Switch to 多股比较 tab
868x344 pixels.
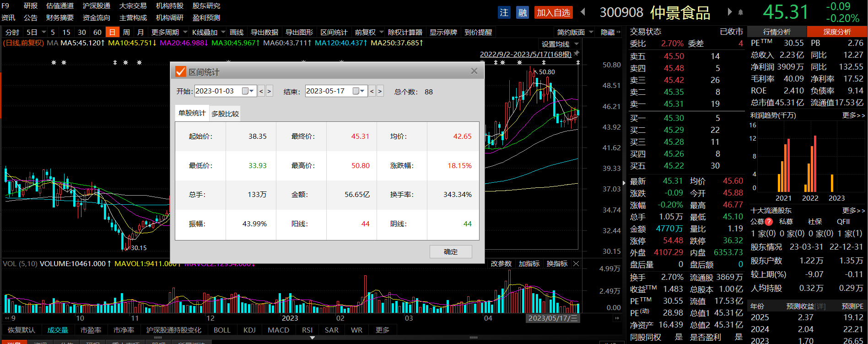pos(225,114)
